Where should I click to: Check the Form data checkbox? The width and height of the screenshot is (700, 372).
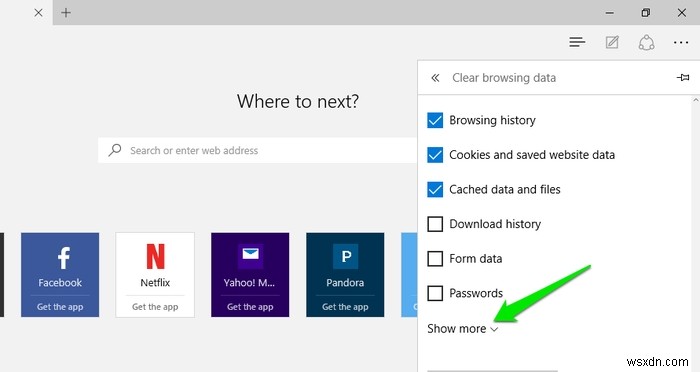pyautogui.click(x=435, y=259)
